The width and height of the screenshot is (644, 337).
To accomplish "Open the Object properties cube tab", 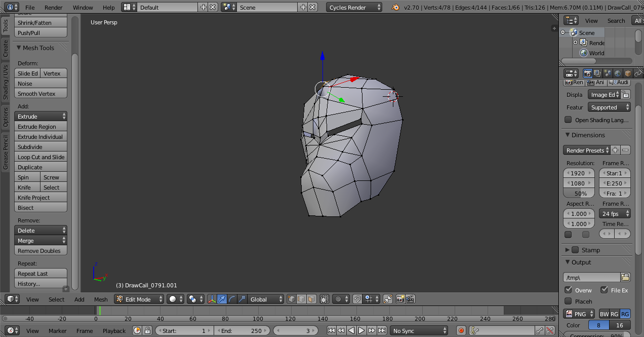I will tap(628, 73).
